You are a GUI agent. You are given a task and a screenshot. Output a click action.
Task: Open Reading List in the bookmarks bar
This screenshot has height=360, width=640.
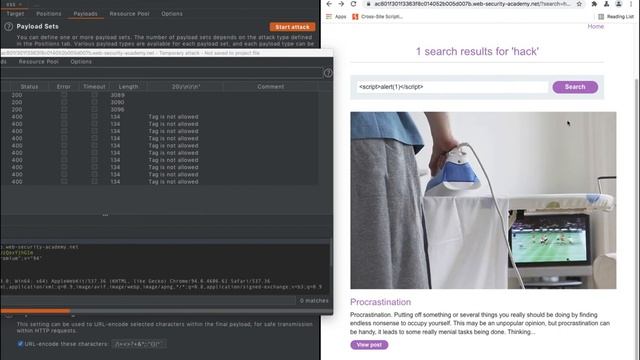[616, 17]
